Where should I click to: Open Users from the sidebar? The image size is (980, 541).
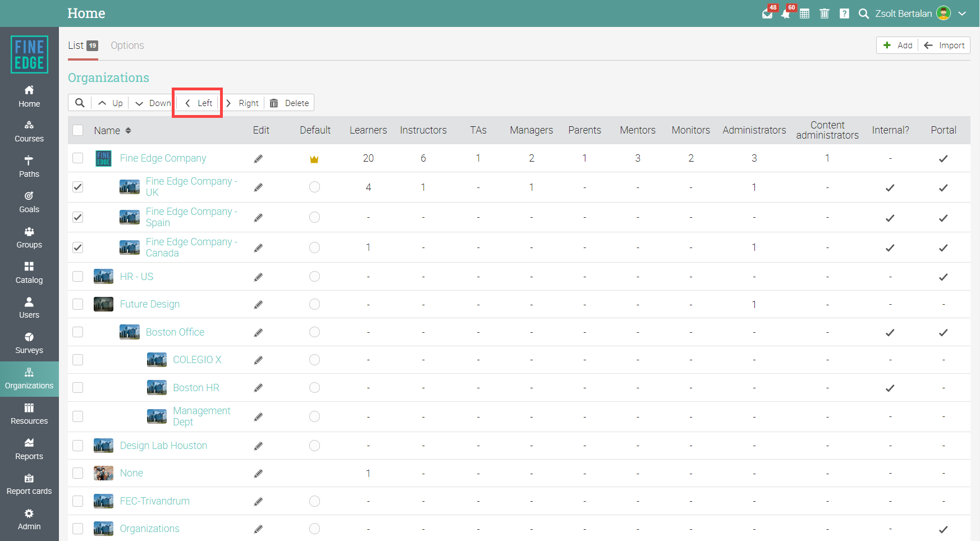click(29, 308)
